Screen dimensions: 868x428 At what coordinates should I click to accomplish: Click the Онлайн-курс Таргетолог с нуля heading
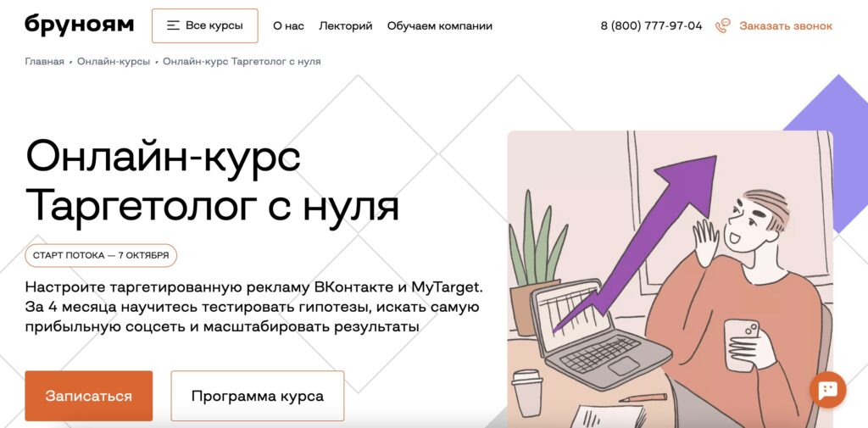pyautogui.click(x=212, y=180)
